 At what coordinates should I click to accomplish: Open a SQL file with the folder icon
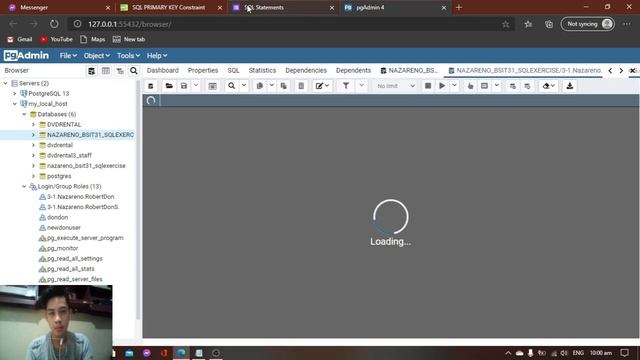169,86
